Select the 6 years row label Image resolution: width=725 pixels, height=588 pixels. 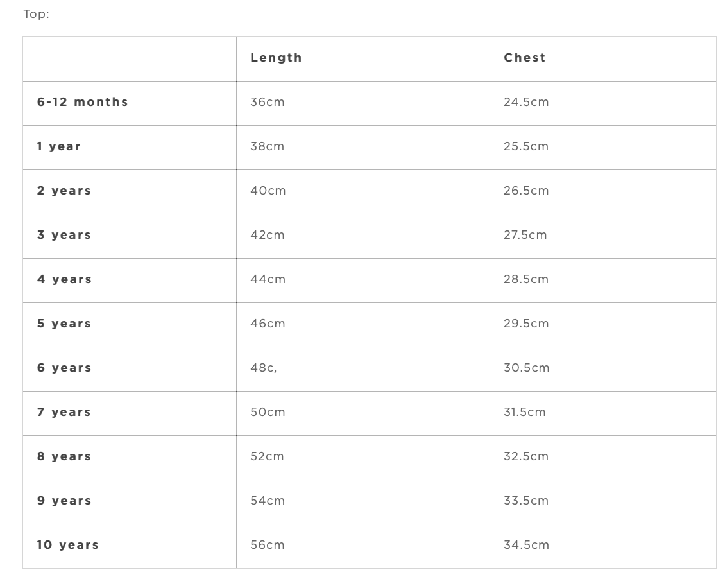64,368
